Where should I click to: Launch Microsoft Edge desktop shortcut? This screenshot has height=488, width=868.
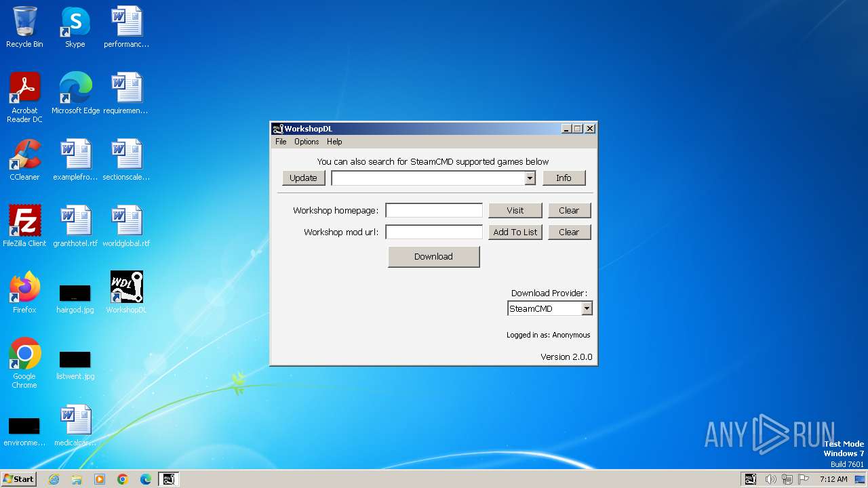(75, 94)
